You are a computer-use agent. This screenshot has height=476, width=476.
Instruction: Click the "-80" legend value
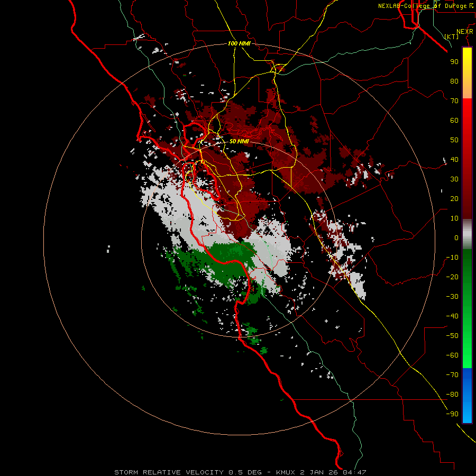452,395
